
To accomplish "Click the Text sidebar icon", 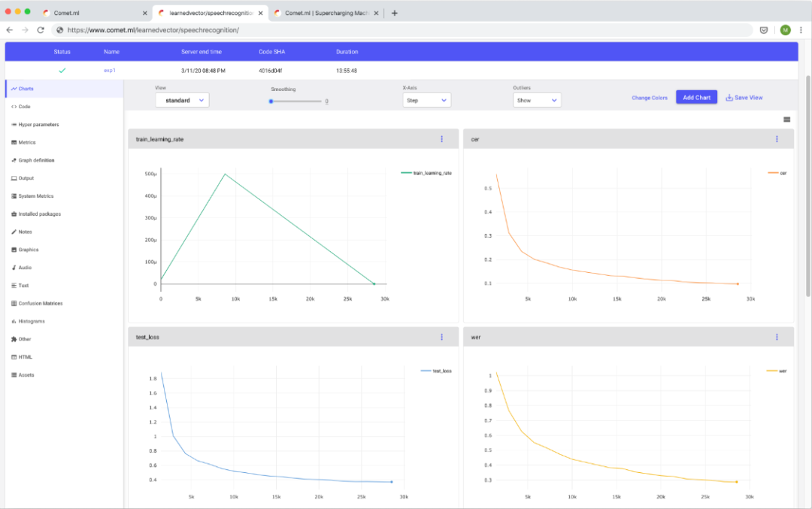I will 14,285.
